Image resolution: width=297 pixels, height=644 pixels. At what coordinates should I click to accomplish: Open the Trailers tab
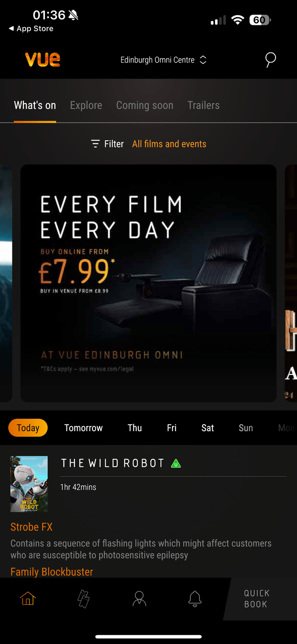[204, 105]
